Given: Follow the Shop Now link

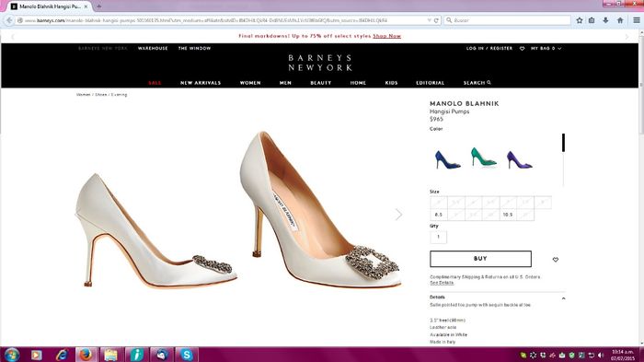Looking at the screenshot, I should pyautogui.click(x=387, y=36).
